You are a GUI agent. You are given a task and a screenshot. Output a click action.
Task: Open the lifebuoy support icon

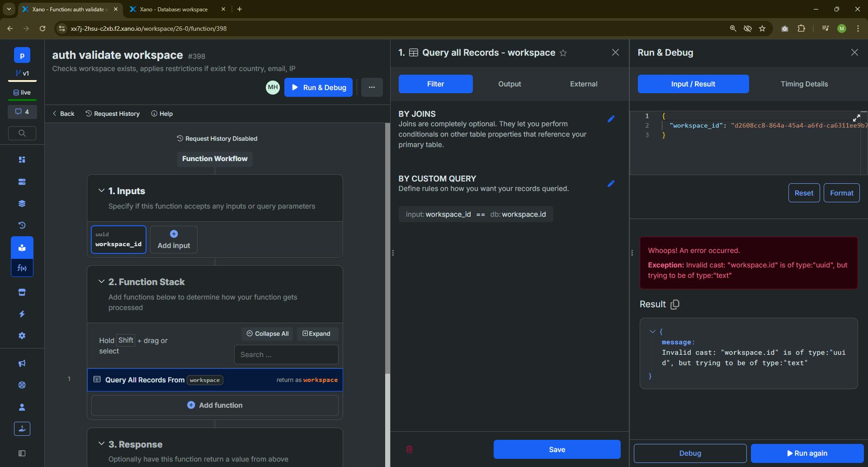[22, 385]
